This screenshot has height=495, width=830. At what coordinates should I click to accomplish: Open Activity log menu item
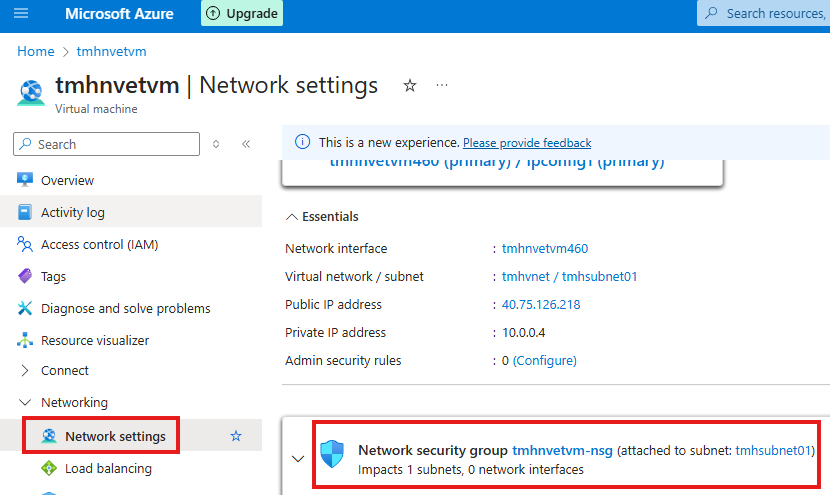coord(131,212)
